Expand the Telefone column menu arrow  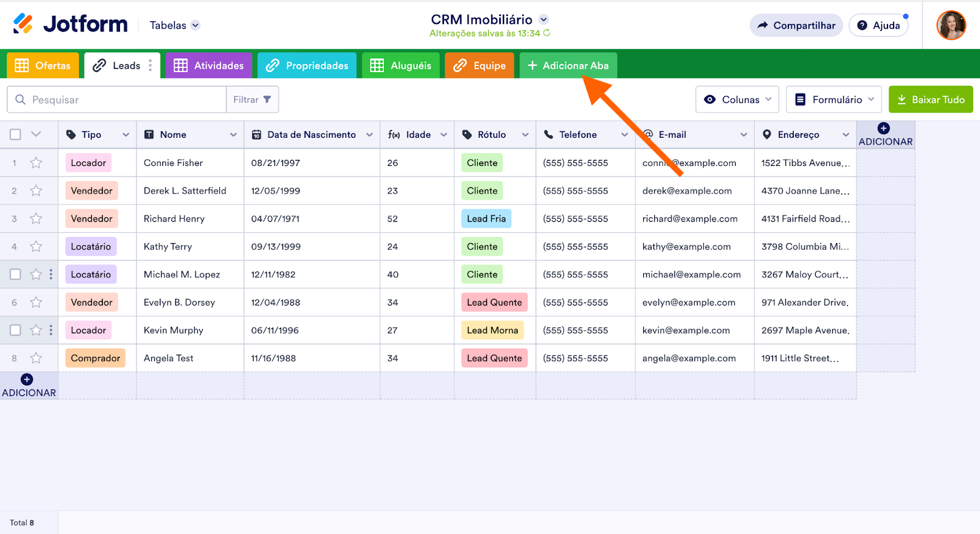tap(625, 135)
